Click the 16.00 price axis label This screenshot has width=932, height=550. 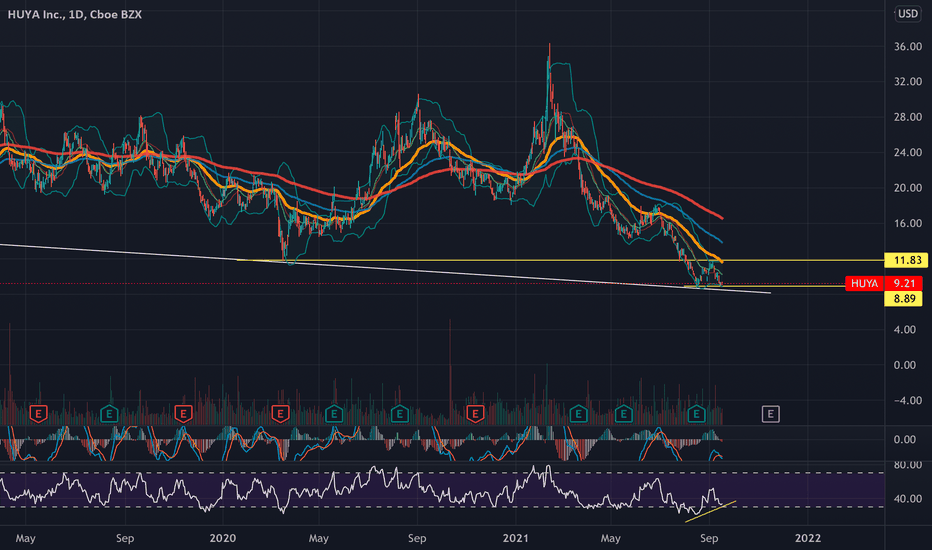click(908, 224)
